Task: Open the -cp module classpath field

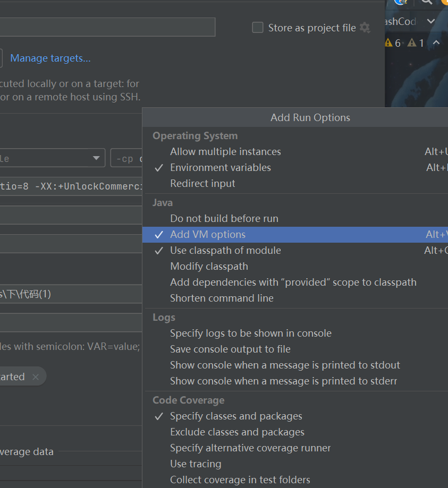Action: tap(126, 158)
